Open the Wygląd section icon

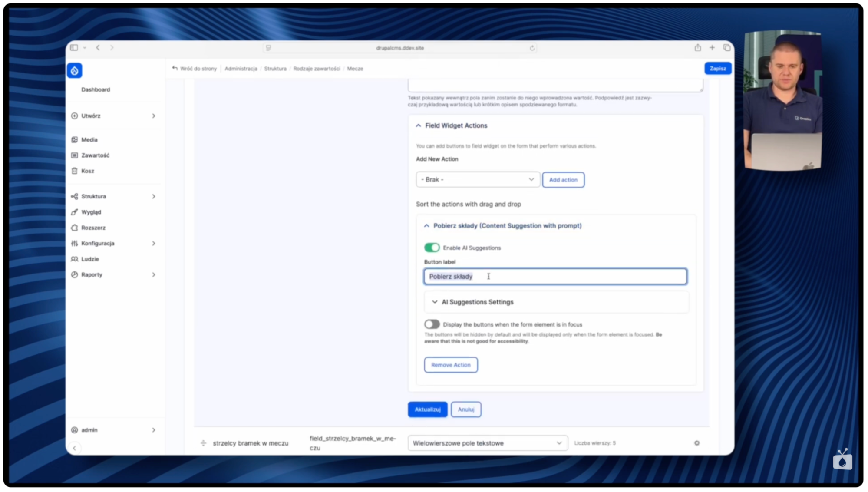pyautogui.click(x=75, y=212)
